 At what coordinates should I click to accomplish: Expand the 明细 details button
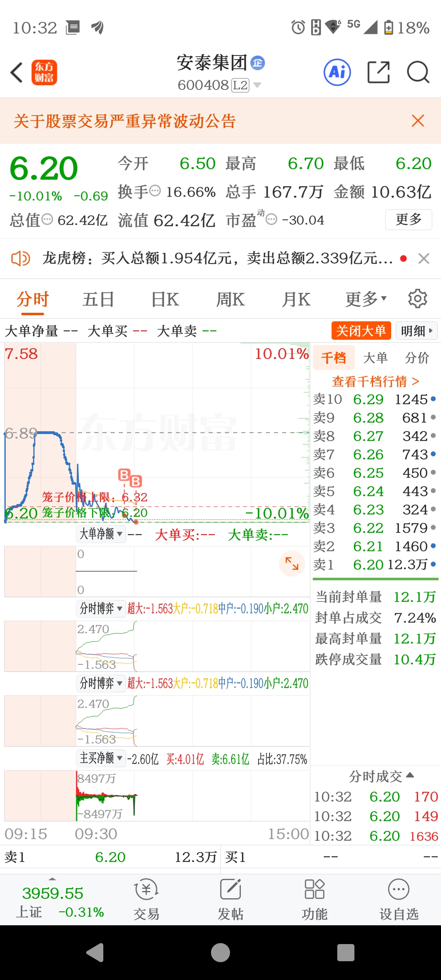(x=417, y=331)
